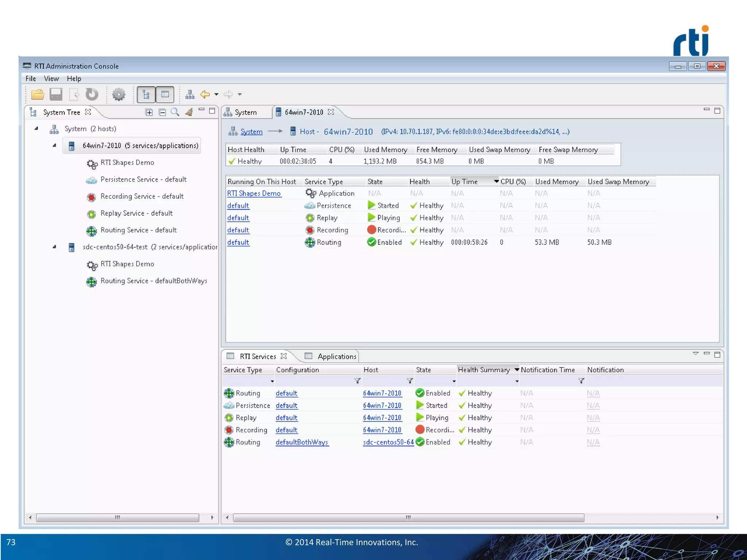Image resolution: width=747 pixels, height=560 pixels.
Task: Open the defaultBothWays configuration link
Action: [302, 442]
